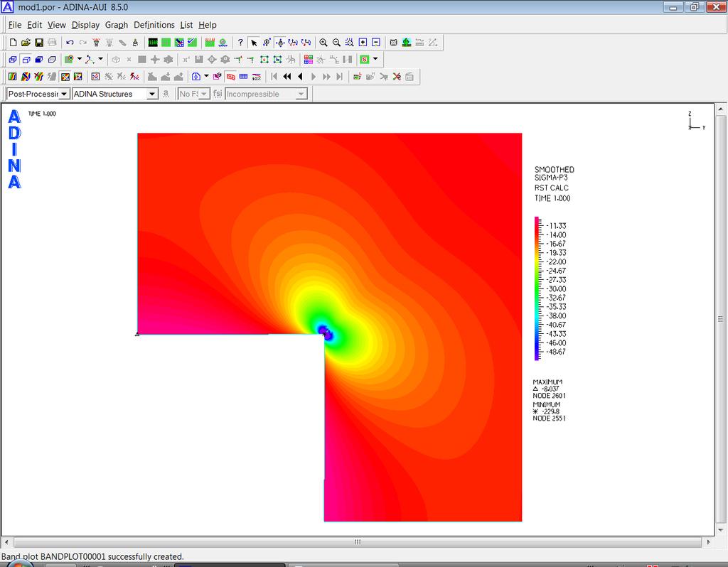Toggle solid blue shaded display mode
Viewport: 728px width, 567px height.
click(39, 60)
